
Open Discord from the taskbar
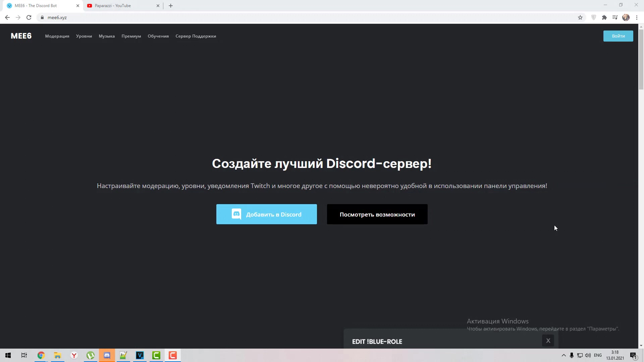coord(107,355)
